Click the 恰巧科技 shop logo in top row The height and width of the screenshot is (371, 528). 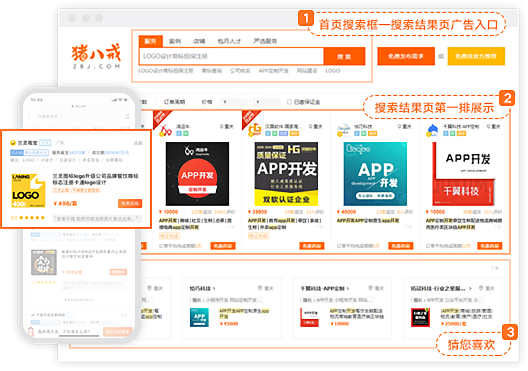[x=344, y=130]
